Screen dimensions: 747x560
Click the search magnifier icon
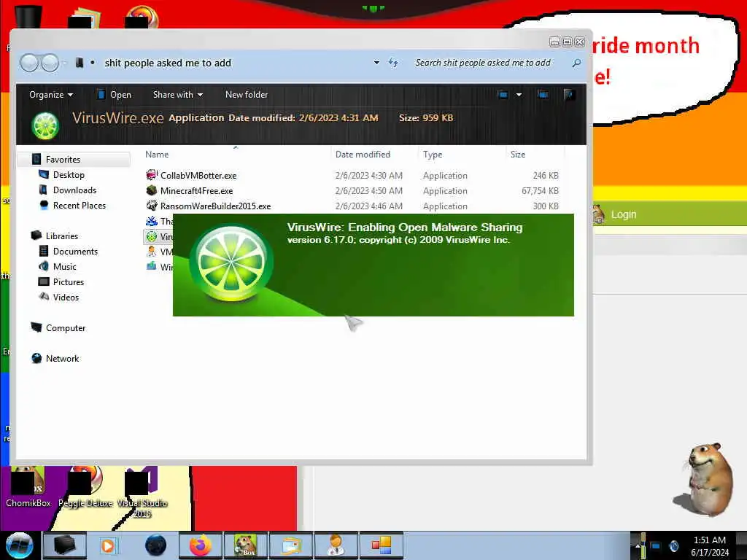pos(576,63)
